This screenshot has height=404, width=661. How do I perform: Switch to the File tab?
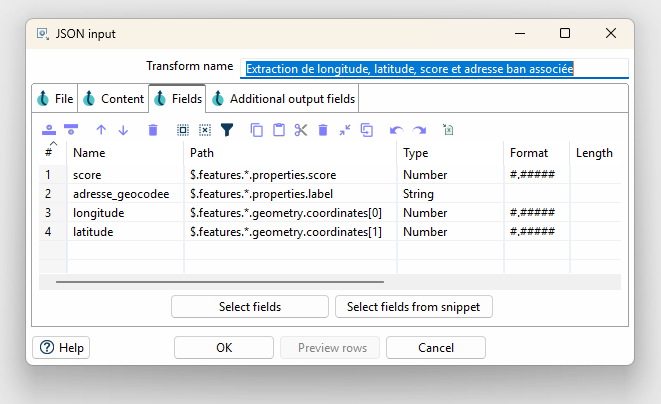pyautogui.click(x=55, y=99)
